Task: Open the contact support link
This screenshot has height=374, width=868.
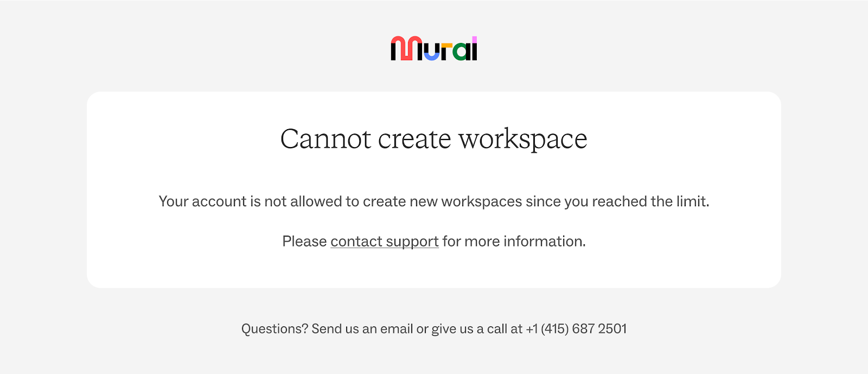Action: [385, 242]
